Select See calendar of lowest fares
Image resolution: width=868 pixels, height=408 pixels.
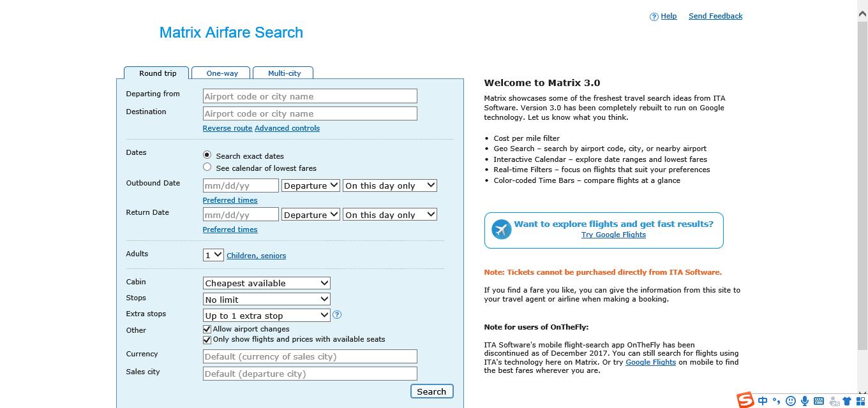pos(207,167)
